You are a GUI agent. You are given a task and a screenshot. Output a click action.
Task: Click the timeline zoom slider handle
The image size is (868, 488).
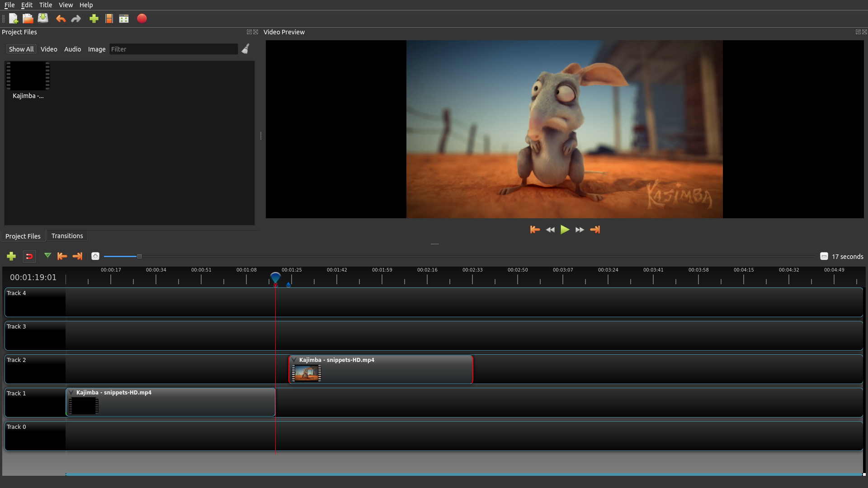pos(139,256)
